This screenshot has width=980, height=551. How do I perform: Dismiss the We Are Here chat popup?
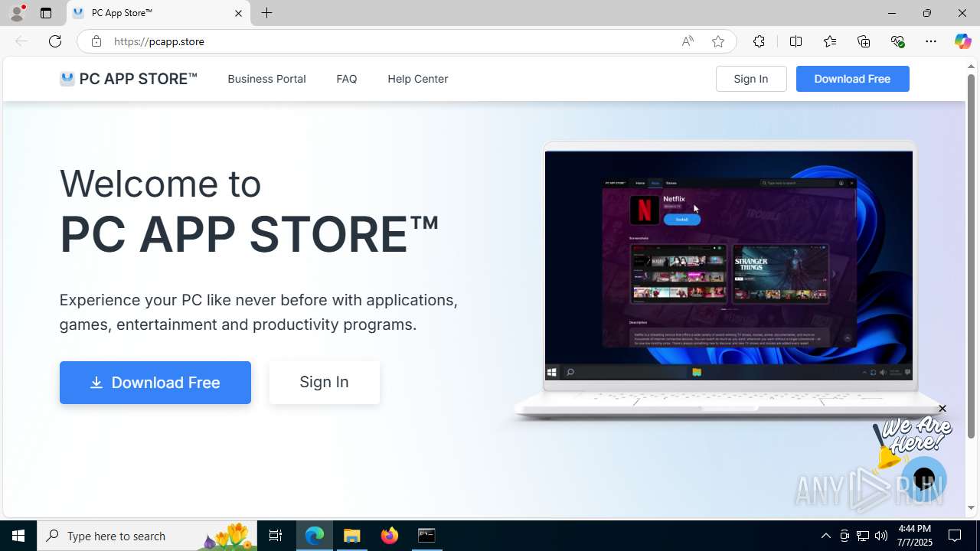(x=942, y=409)
